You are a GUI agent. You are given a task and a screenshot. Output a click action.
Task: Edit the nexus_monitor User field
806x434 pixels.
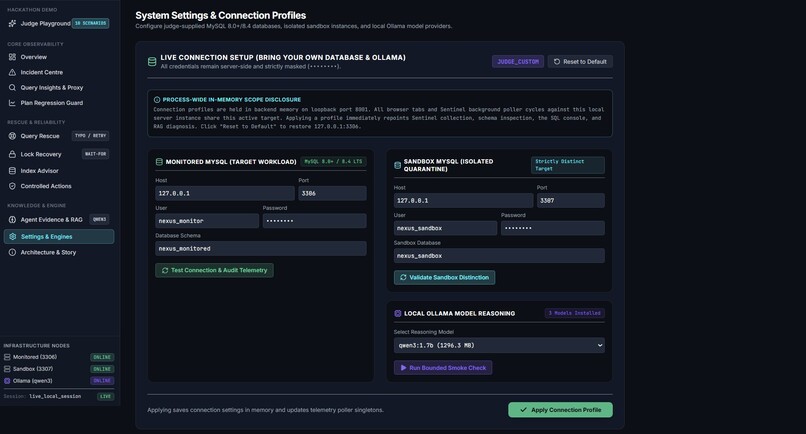(x=207, y=221)
